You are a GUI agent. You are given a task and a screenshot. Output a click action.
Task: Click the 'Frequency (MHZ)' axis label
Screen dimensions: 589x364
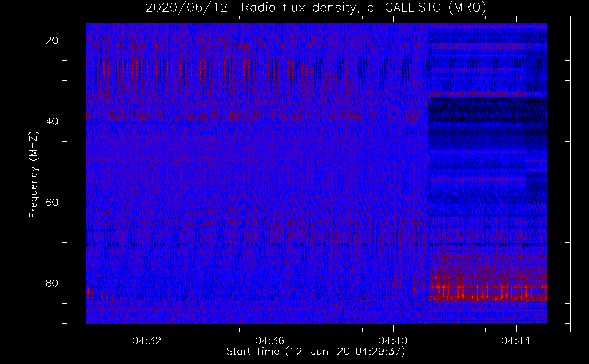point(33,175)
